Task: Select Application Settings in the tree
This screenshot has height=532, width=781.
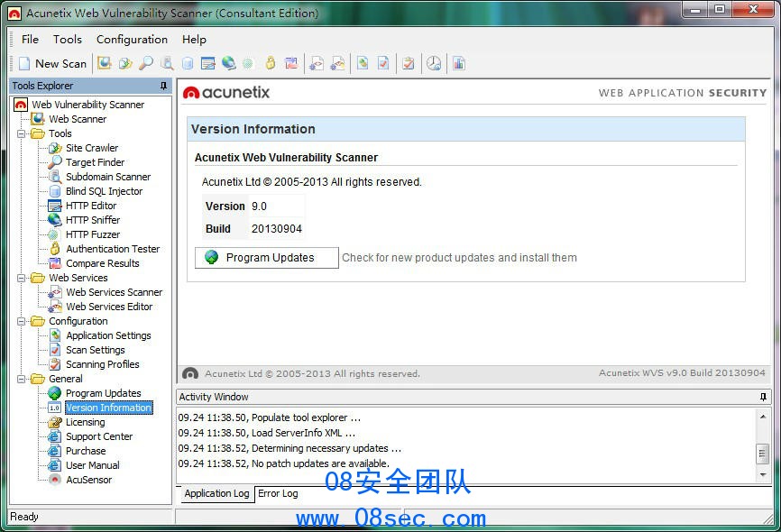Action: [x=108, y=335]
